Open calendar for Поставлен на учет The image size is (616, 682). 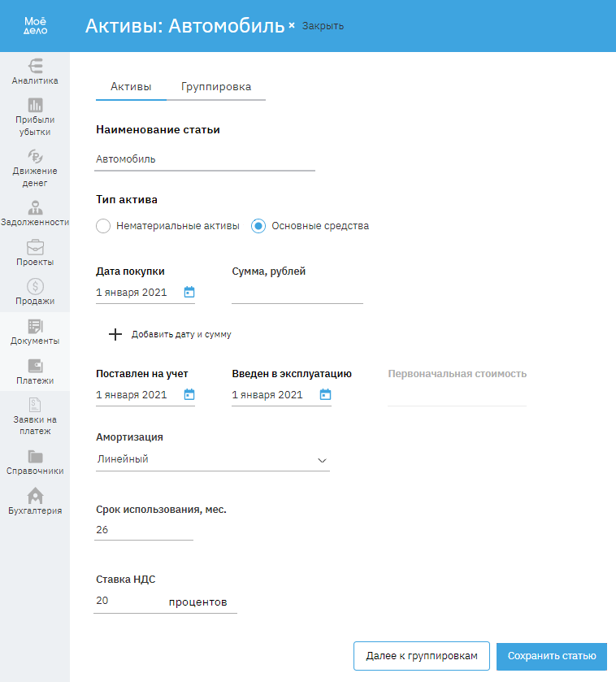pyautogui.click(x=189, y=394)
